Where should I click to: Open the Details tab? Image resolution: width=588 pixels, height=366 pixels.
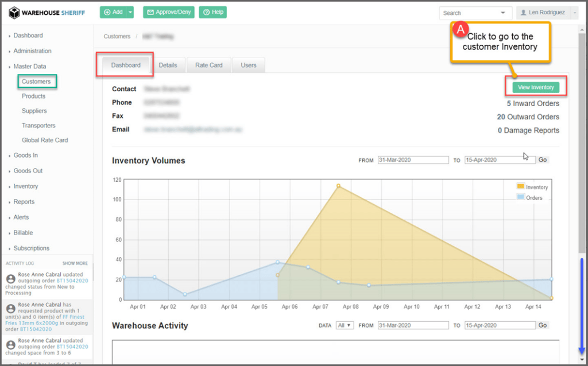168,65
